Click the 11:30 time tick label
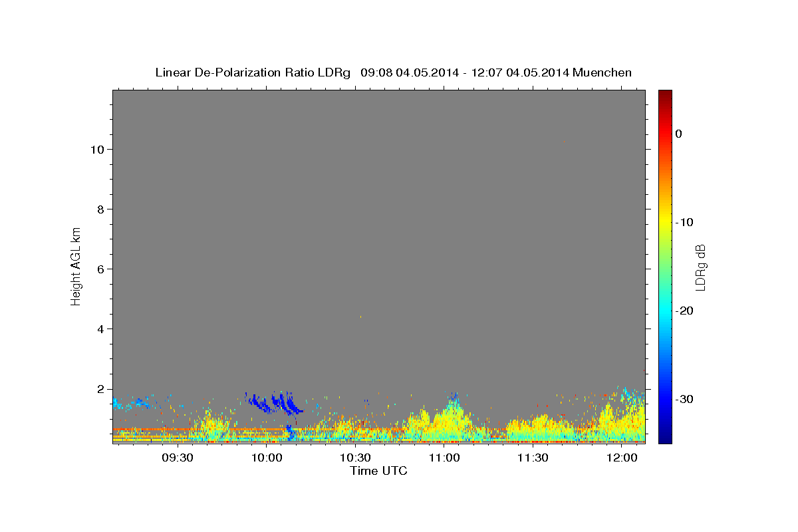 click(533, 458)
